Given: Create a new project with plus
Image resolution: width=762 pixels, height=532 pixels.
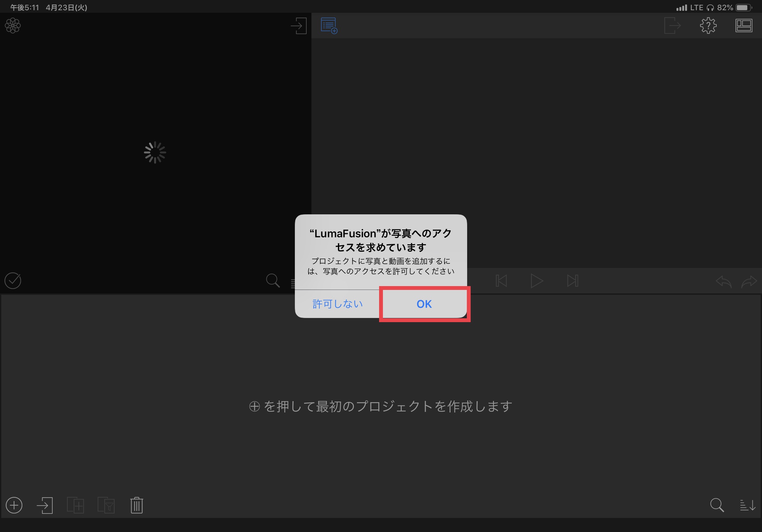Looking at the screenshot, I should coord(14,505).
